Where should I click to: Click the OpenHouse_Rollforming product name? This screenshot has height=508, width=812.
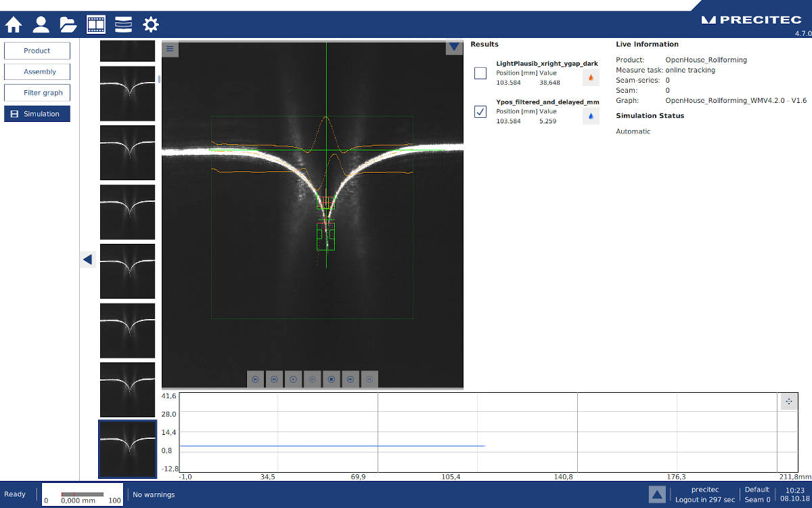coord(706,60)
